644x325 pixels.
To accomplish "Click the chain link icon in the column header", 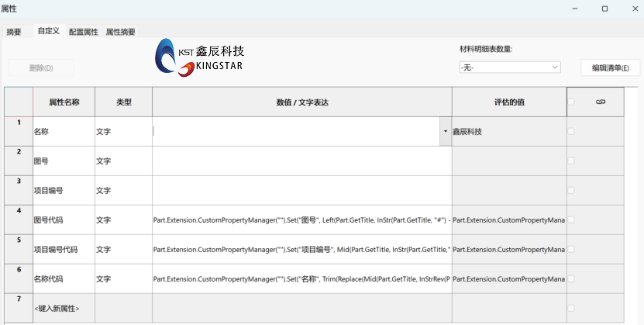I will click(x=600, y=102).
